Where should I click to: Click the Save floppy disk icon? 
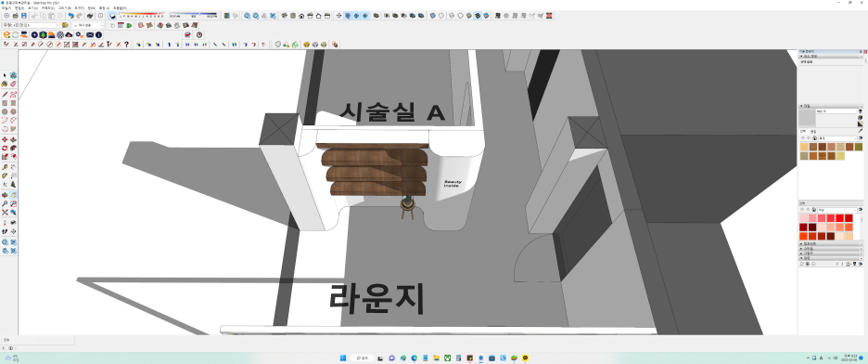(24, 16)
